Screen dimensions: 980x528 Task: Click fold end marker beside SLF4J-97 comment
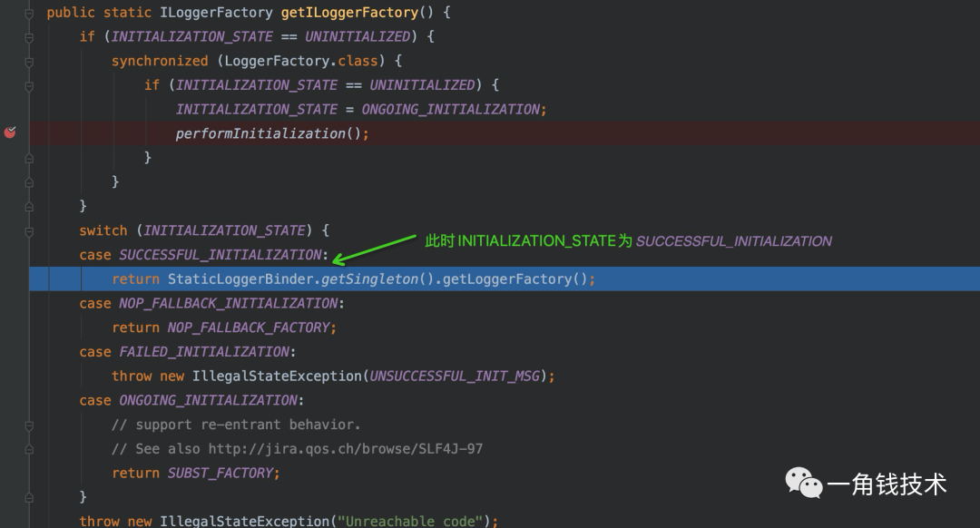29,449
